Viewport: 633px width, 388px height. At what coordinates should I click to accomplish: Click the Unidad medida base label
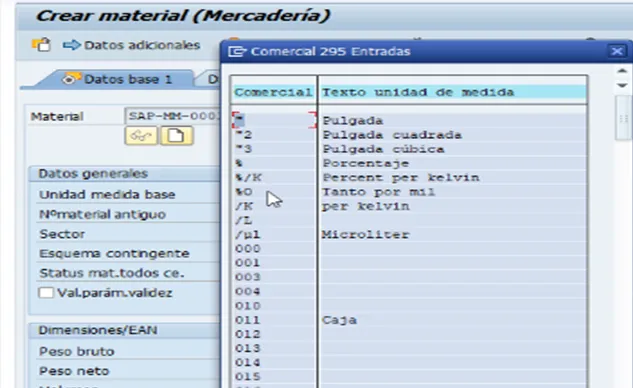point(107,195)
